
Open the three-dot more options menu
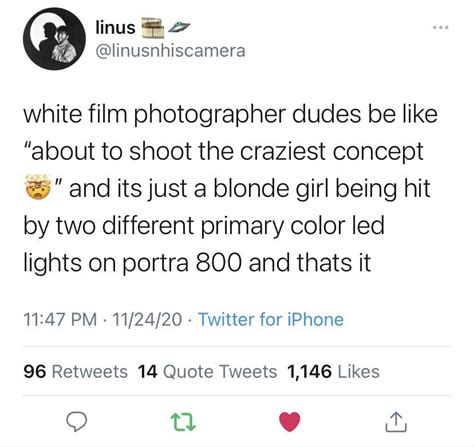[441, 27]
